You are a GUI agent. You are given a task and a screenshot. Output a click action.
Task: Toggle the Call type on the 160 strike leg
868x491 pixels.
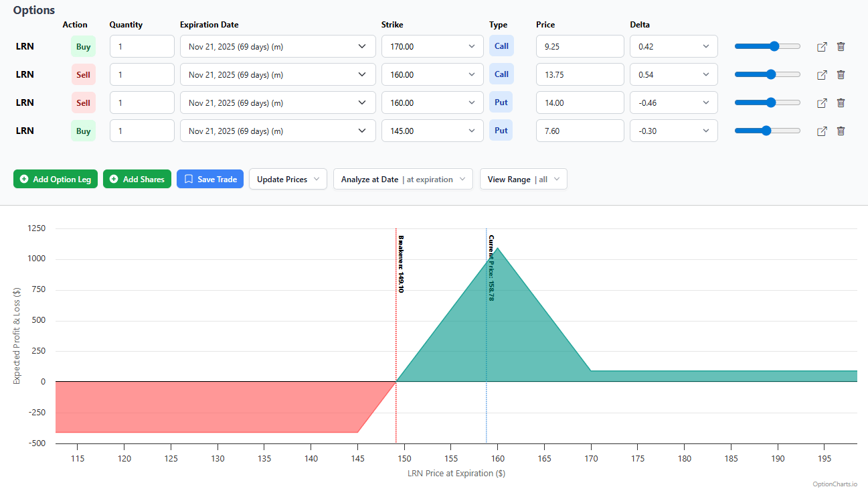(501, 74)
